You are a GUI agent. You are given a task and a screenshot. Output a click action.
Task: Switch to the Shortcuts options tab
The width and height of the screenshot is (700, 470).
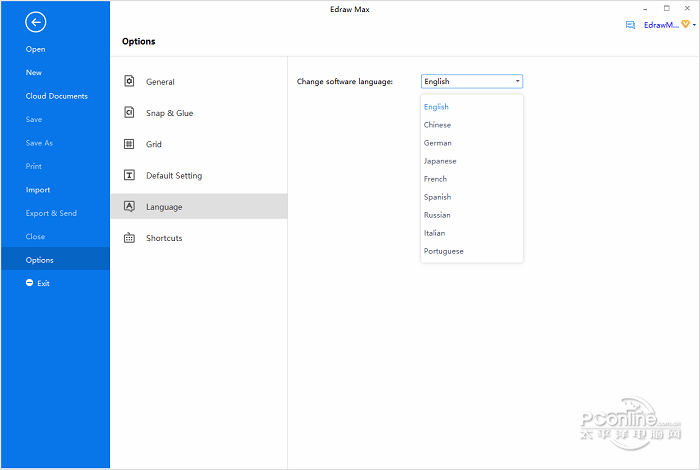[x=164, y=238]
